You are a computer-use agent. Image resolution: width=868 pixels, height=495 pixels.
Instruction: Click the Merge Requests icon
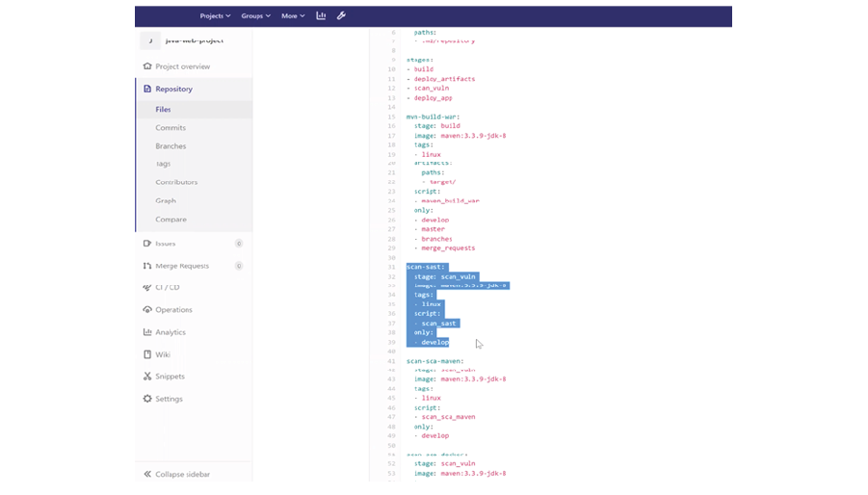point(147,266)
